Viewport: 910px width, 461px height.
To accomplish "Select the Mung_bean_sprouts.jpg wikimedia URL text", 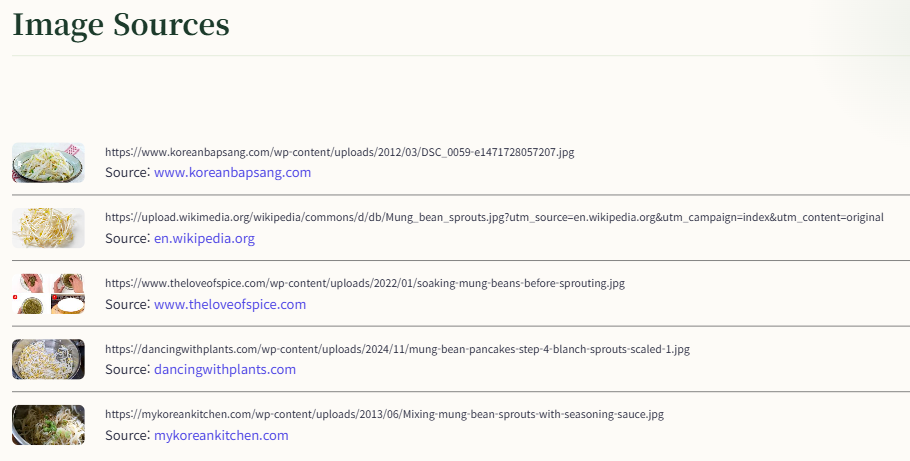I will point(494,217).
